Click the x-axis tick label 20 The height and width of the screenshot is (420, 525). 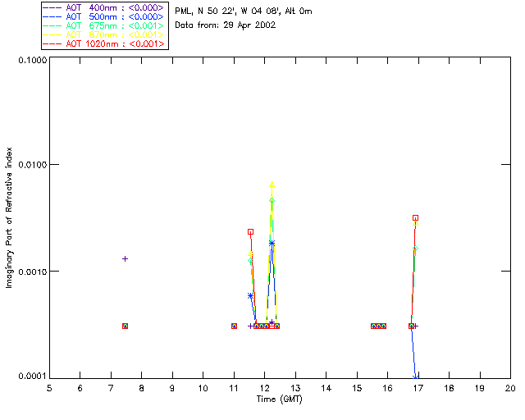coord(510,388)
